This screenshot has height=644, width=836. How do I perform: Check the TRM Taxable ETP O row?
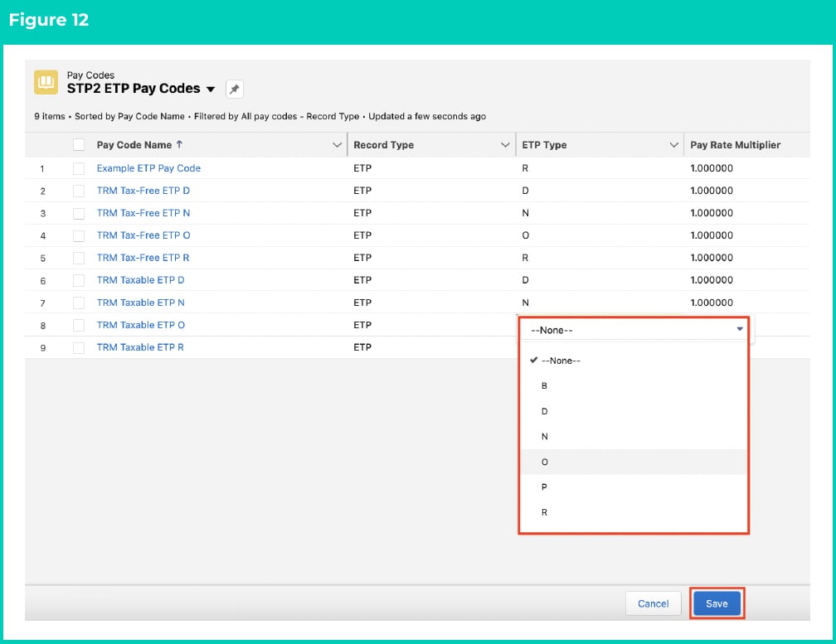(79, 325)
